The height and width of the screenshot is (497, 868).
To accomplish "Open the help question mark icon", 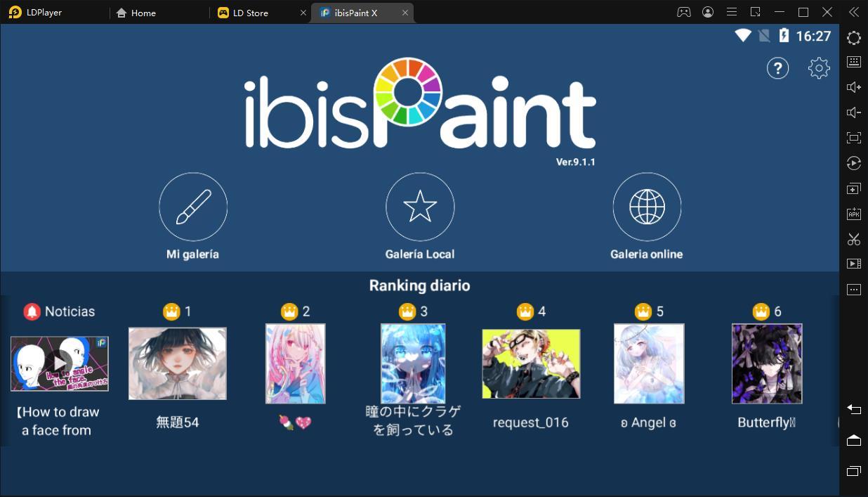I will (x=777, y=68).
